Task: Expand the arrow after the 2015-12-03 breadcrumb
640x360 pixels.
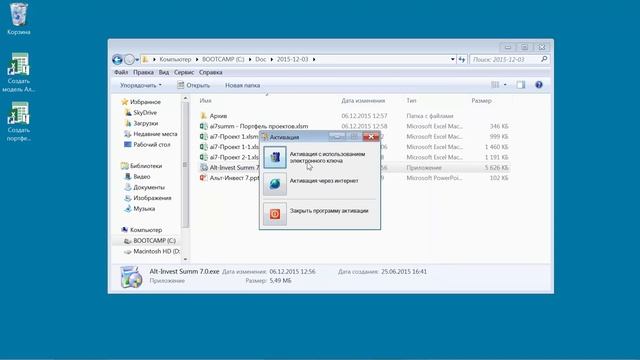Action: pyautogui.click(x=314, y=60)
